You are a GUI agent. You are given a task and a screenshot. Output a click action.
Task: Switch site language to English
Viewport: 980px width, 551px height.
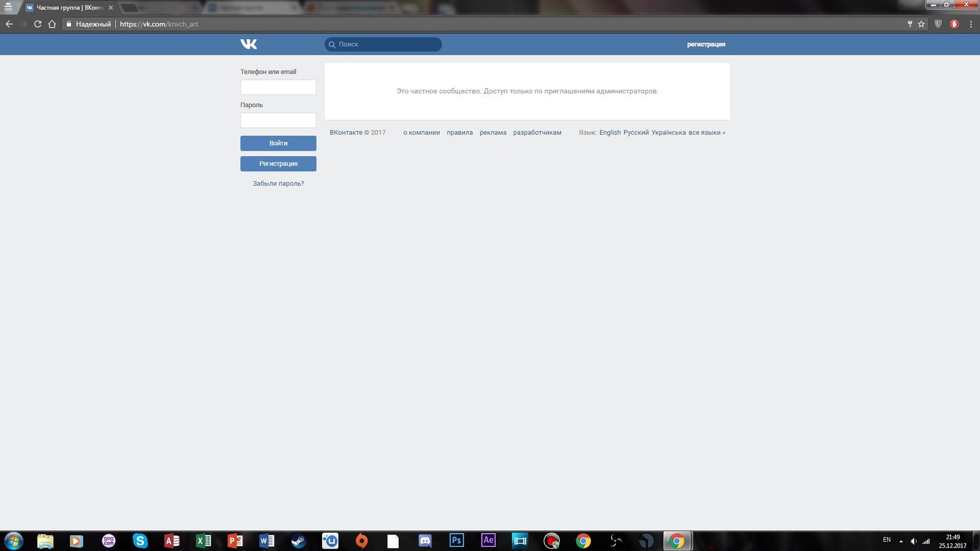click(x=610, y=132)
